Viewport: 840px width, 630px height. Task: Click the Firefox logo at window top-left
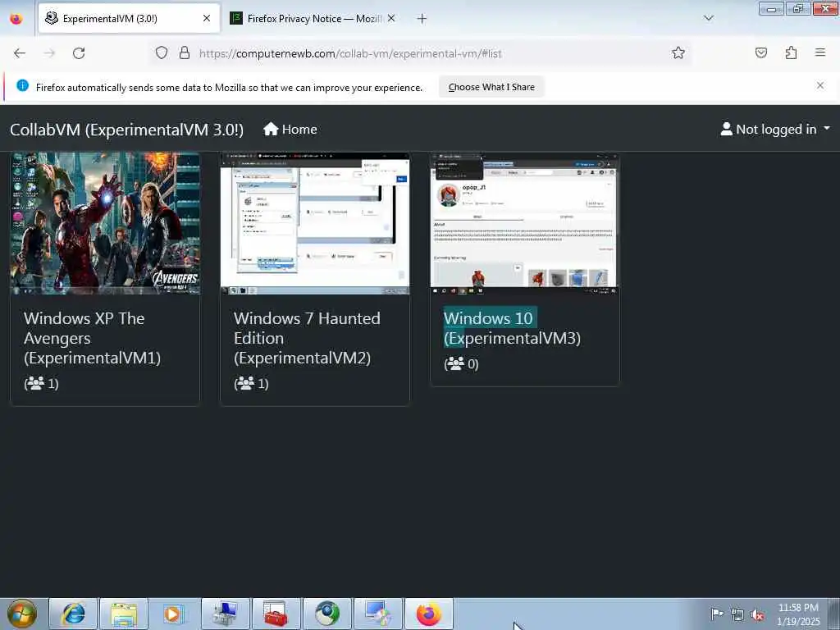(x=16, y=19)
